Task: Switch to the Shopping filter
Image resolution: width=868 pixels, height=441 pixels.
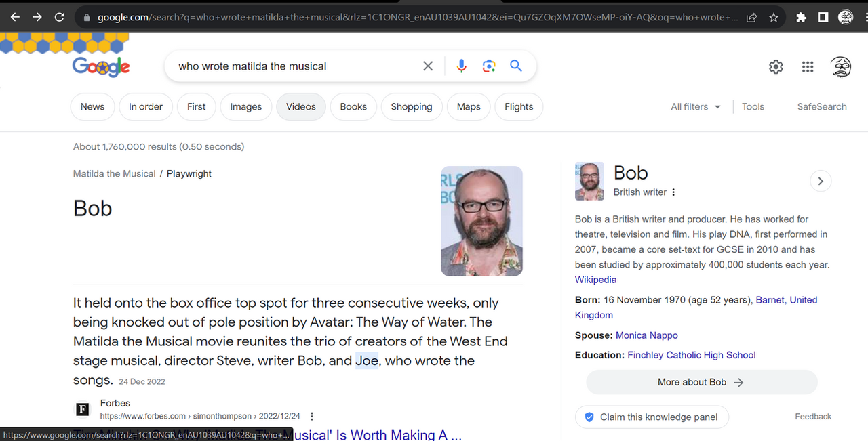Action: point(412,107)
